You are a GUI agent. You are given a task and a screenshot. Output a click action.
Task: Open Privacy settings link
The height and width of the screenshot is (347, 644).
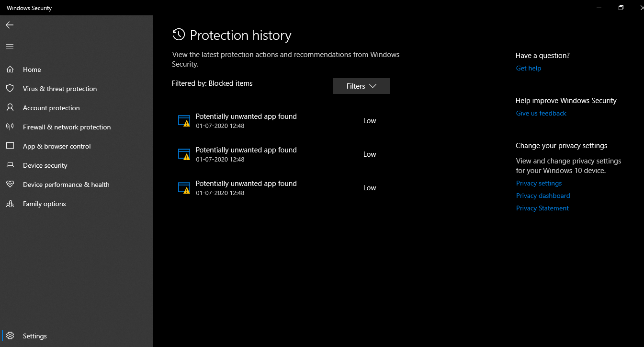[x=539, y=183]
